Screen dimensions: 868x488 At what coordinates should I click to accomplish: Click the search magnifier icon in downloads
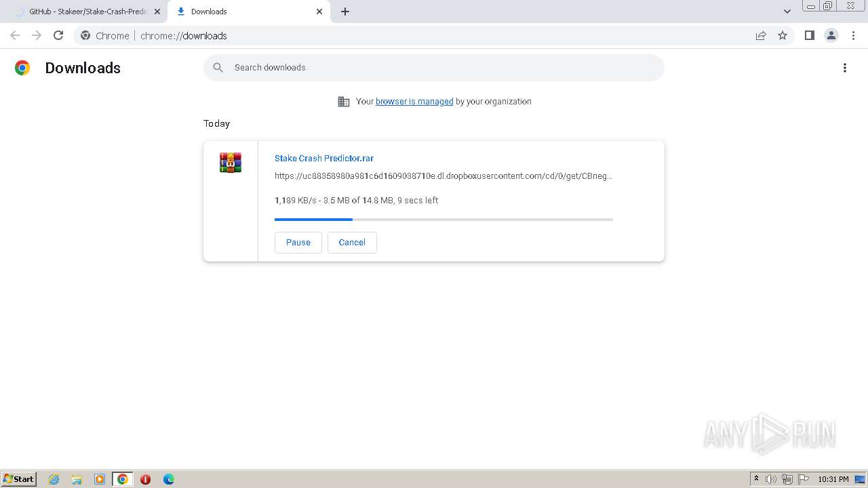(218, 67)
